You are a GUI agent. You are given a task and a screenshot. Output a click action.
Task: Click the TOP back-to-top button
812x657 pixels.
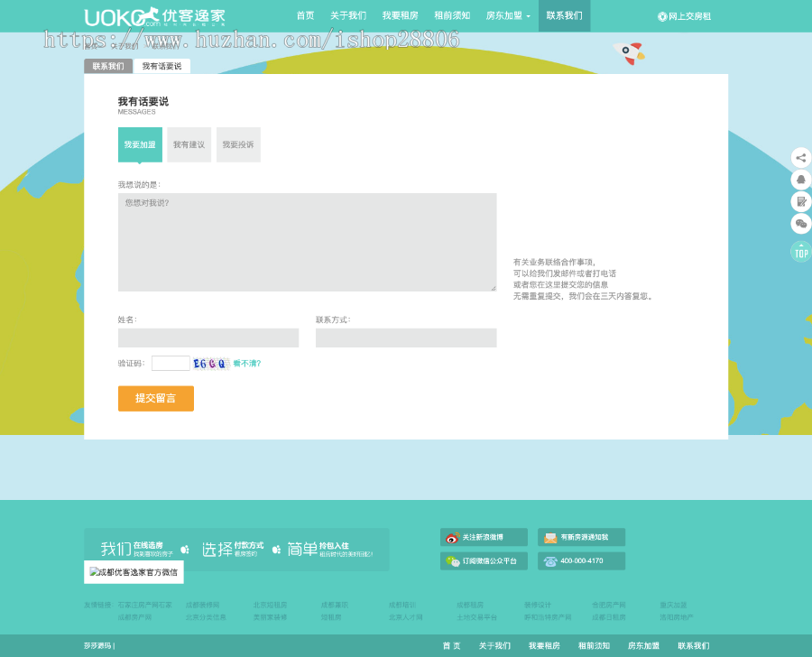tap(799, 253)
